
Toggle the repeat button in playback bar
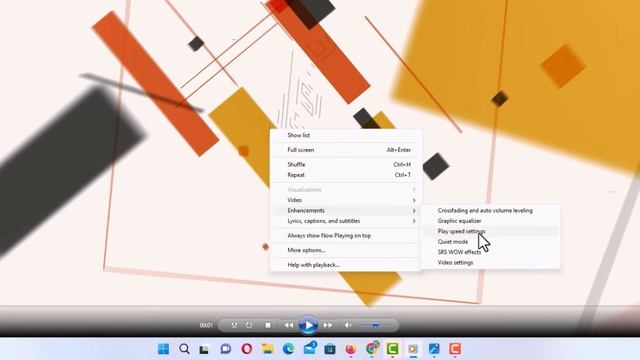pos(249,325)
